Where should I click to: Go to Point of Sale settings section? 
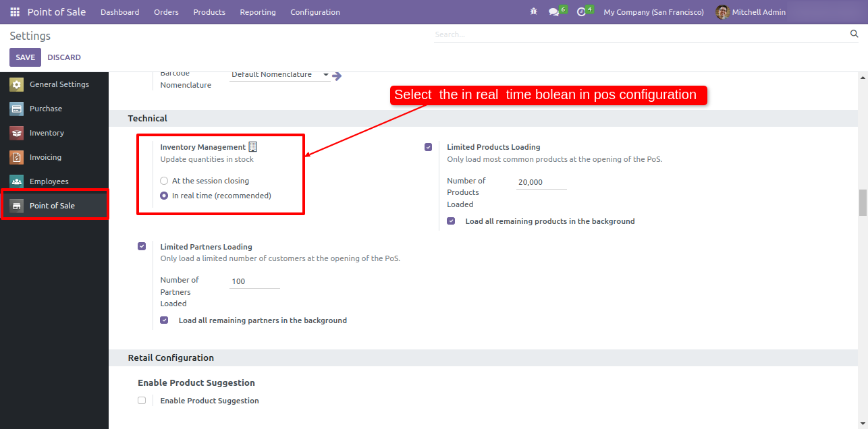pos(54,206)
